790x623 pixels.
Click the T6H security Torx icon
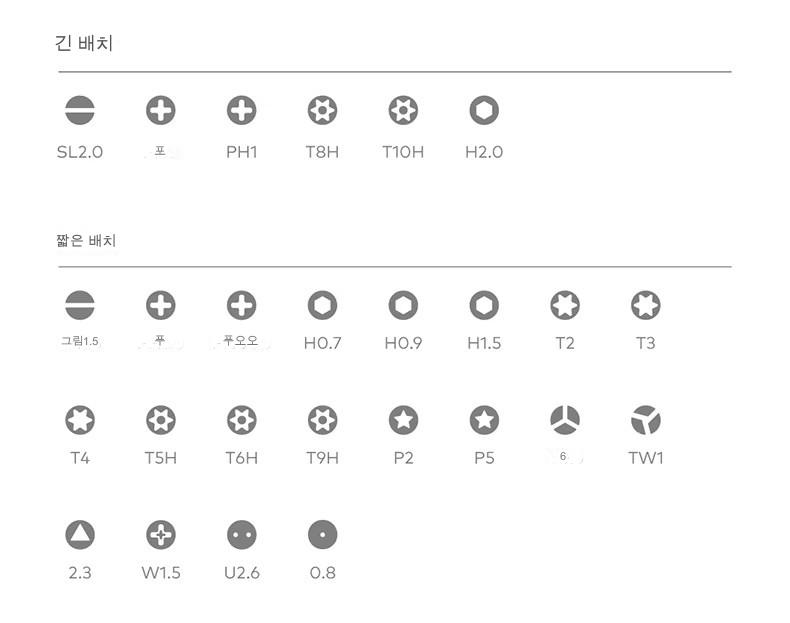click(x=241, y=420)
